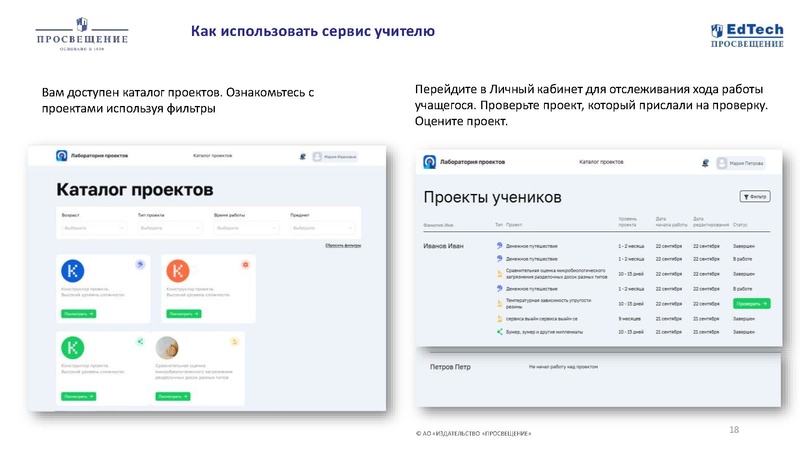Image resolution: width=800 pixels, height=450 pixels.
Task: Click the purple type badge on the blue K card
Action: (140, 264)
